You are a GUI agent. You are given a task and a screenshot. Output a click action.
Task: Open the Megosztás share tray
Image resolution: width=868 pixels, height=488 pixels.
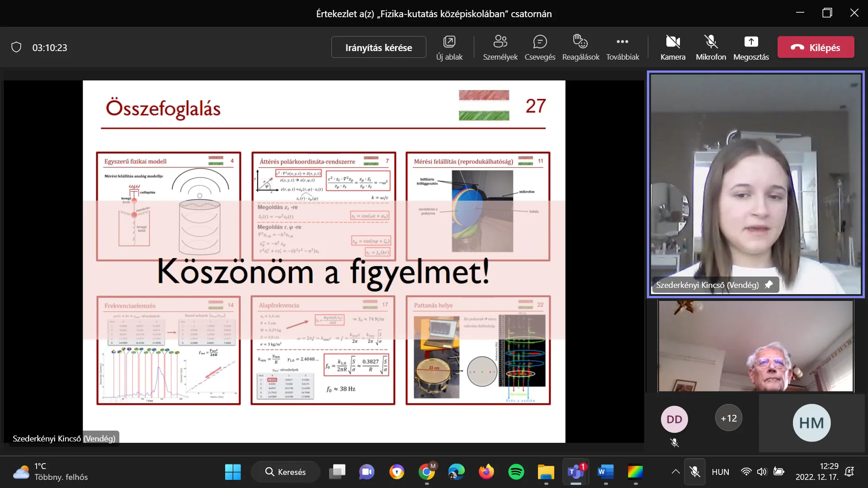751,47
